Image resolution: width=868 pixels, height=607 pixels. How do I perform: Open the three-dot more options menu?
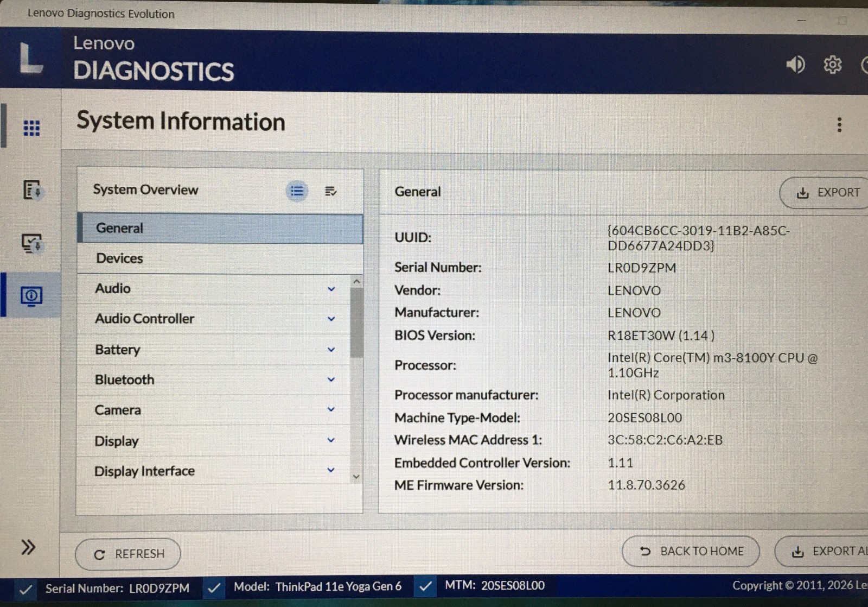coord(839,125)
